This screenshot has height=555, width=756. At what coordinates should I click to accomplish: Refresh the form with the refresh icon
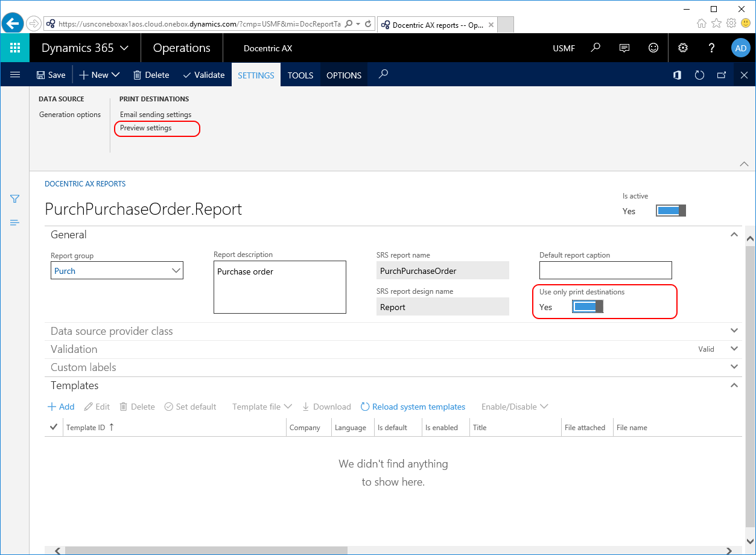pyautogui.click(x=700, y=75)
